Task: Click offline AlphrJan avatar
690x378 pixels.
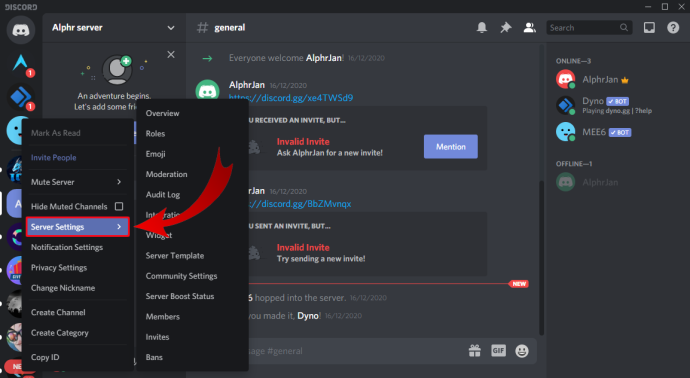Action: (565, 182)
